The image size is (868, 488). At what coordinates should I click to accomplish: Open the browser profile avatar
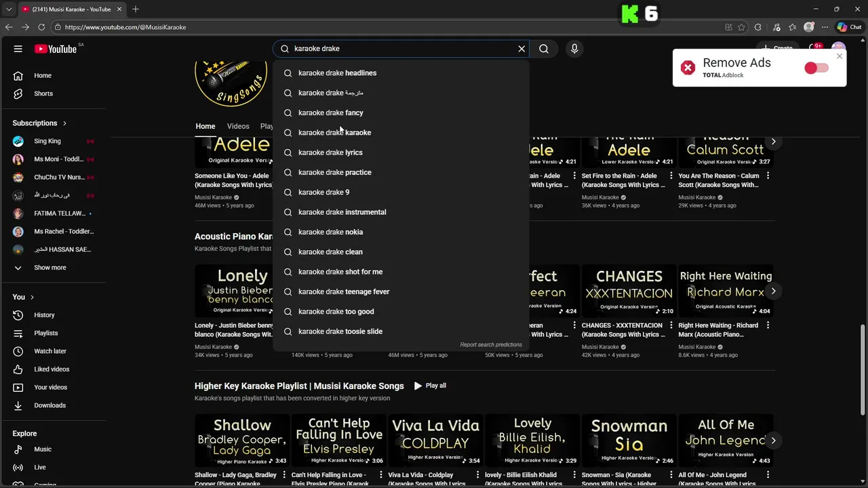(x=809, y=27)
